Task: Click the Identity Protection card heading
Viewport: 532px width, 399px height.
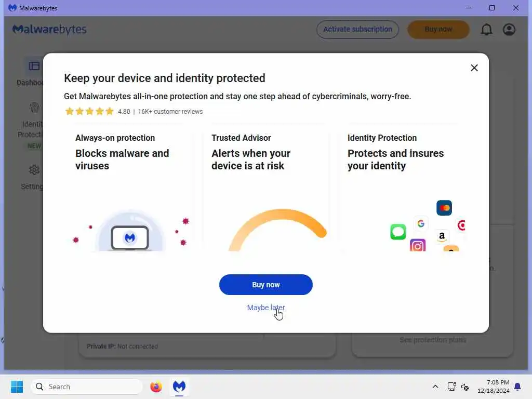Action: (x=382, y=138)
